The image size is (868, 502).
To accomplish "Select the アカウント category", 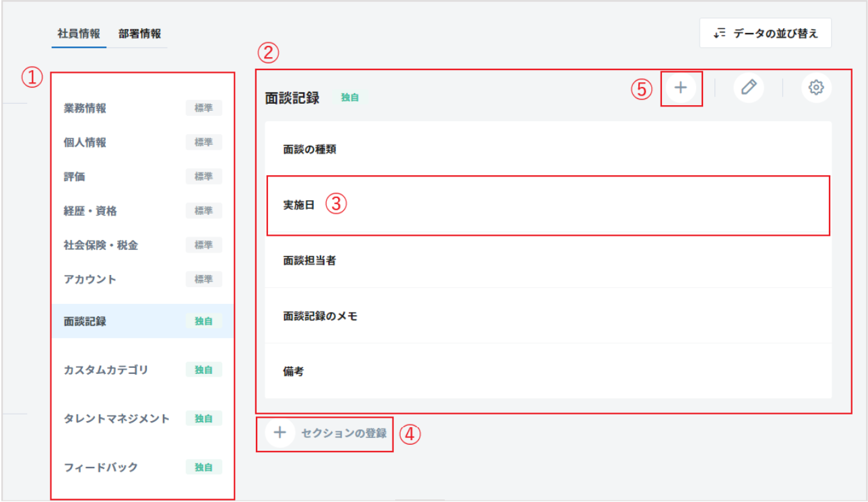I will pos(90,280).
